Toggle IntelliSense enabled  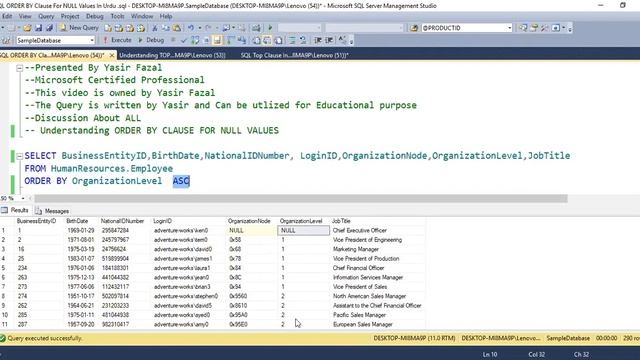[x=217, y=40]
